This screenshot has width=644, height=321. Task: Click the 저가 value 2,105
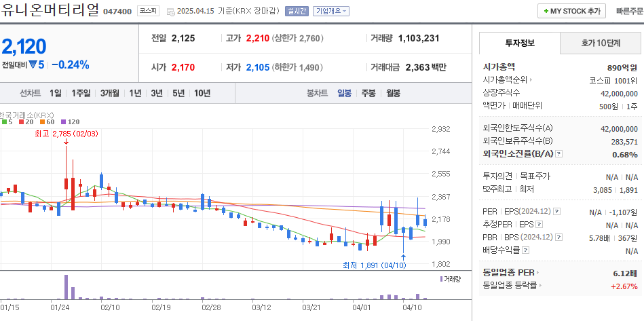[x=257, y=68]
